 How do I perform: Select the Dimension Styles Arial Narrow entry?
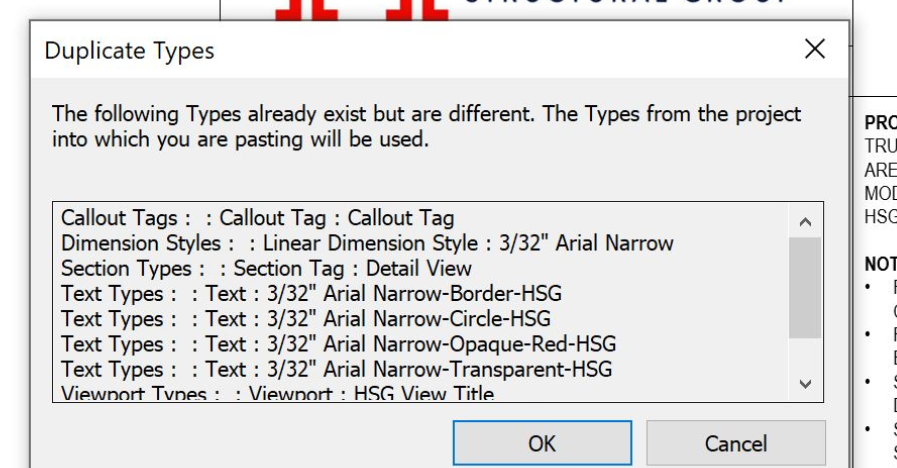point(367,243)
